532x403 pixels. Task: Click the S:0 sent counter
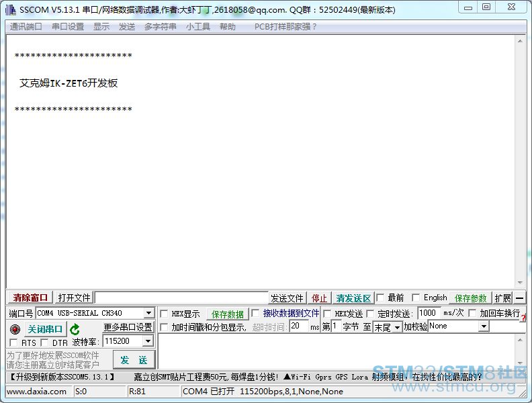(81, 392)
